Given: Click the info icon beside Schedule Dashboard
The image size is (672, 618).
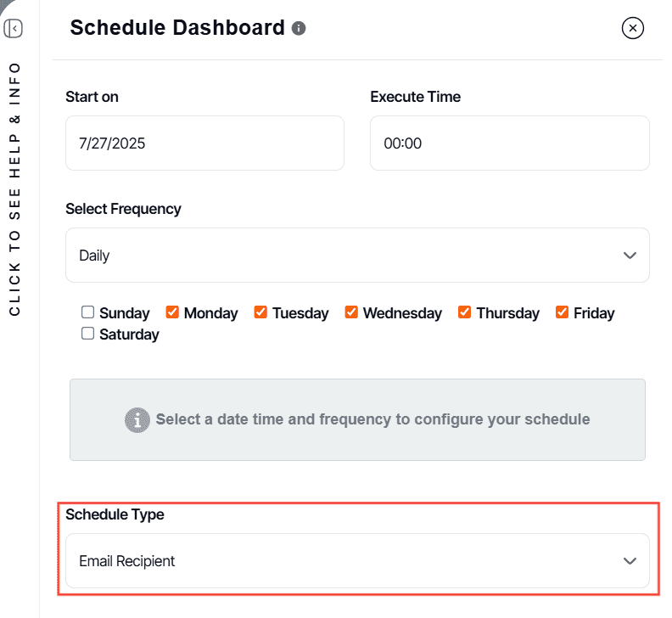Looking at the screenshot, I should tap(299, 29).
